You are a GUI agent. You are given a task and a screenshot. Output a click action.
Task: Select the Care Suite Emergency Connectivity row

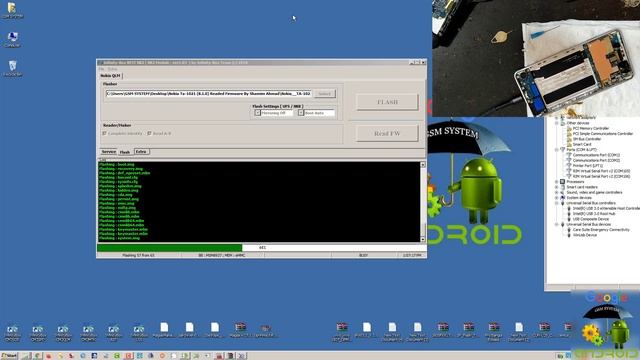point(601,230)
